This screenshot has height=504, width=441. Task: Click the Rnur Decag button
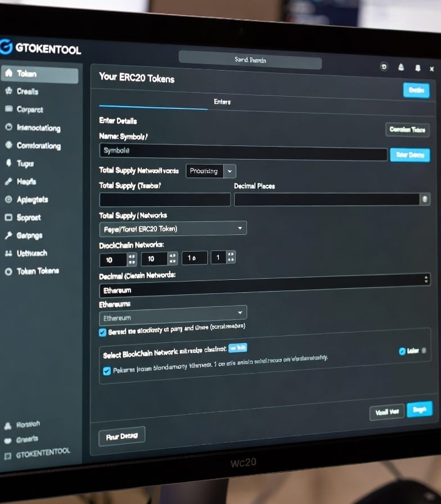(x=121, y=436)
